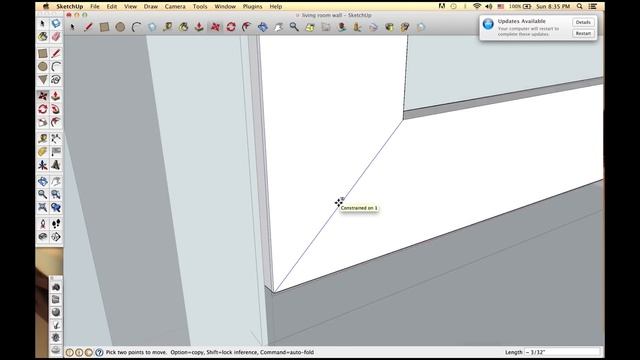
Task: Activate the Move tool in the left tool palette
Action: coord(42,96)
